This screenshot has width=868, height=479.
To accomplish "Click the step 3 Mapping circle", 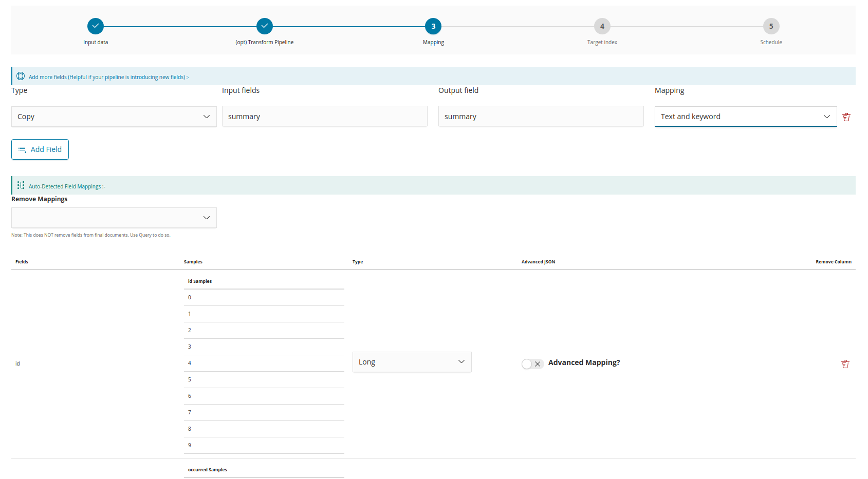I will [x=433, y=26].
